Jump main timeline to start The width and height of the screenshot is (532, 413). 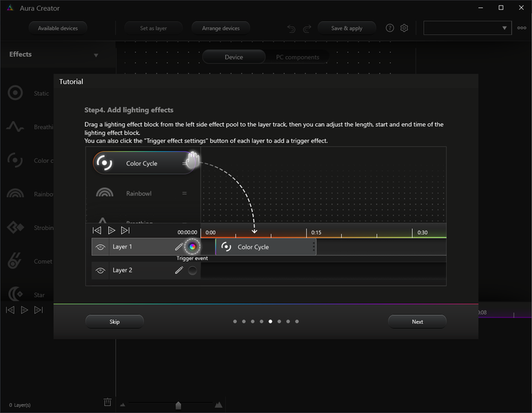(10, 310)
